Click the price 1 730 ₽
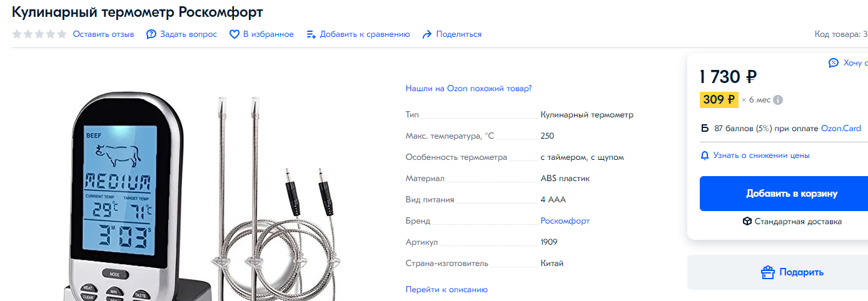The image size is (868, 301). click(728, 77)
